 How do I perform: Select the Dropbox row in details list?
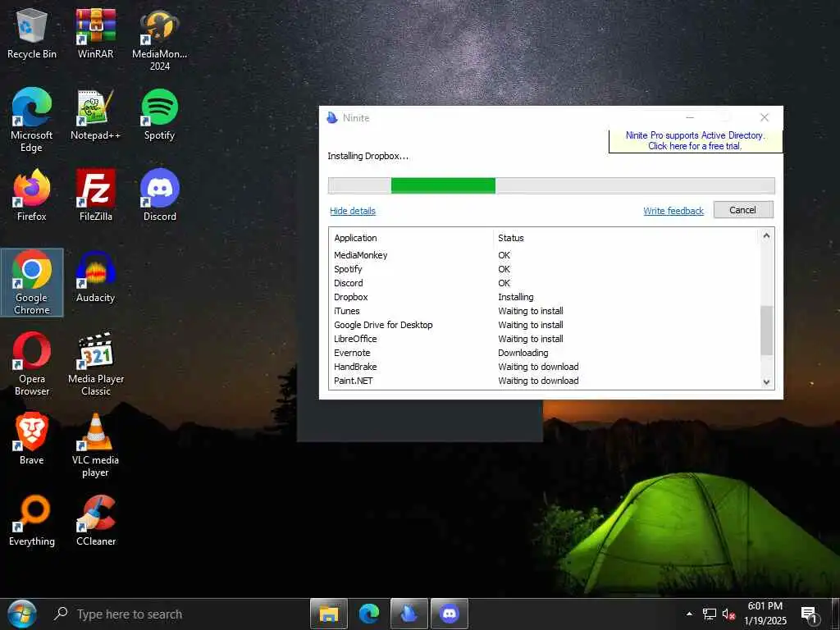pyautogui.click(x=545, y=297)
